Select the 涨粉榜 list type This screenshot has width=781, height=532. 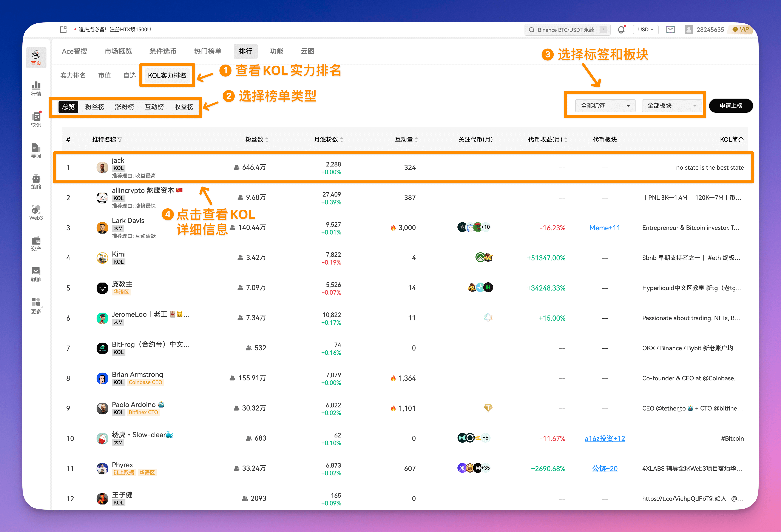(124, 107)
